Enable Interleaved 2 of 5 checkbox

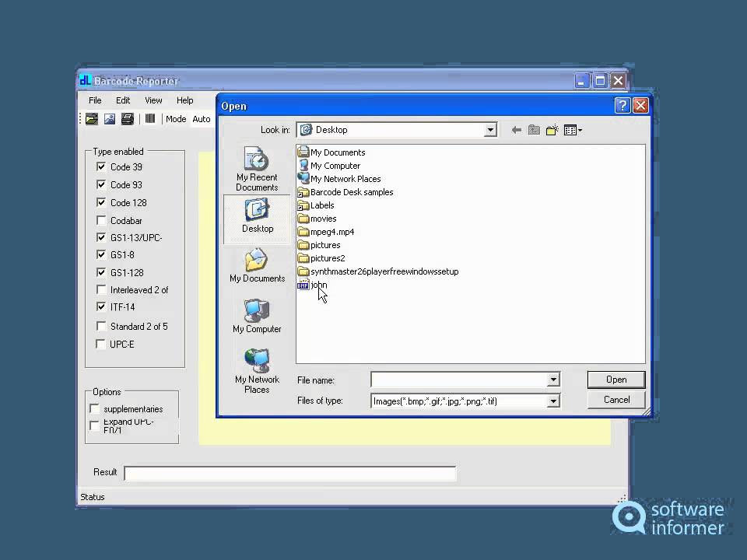(101, 289)
